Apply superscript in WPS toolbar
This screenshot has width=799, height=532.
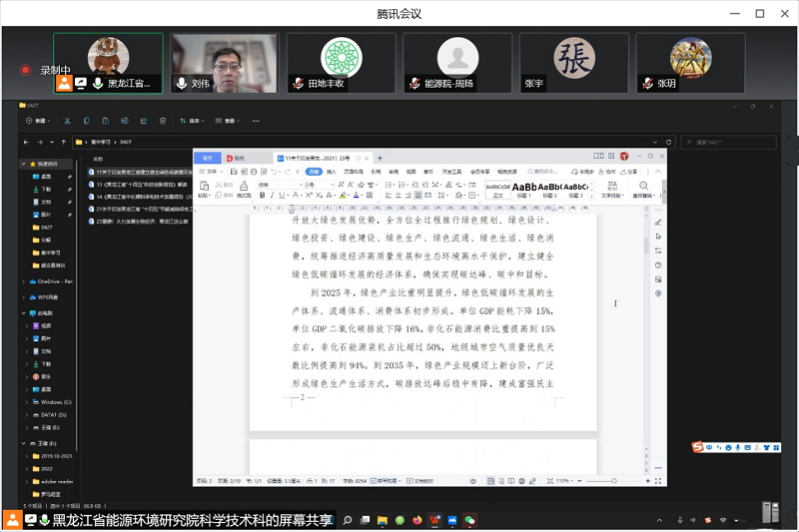309,195
